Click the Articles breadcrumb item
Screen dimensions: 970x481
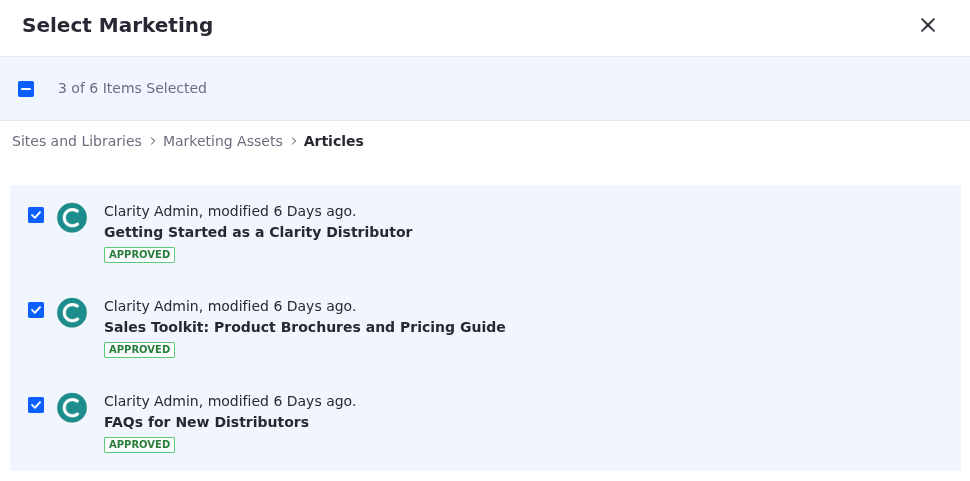(334, 141)
